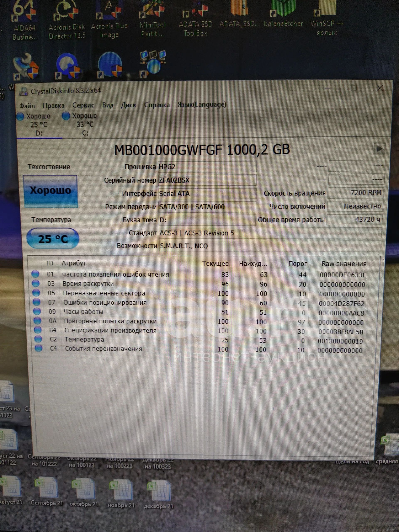This screenshot has height=532, width=399.
Task: Click total work time value 43720 ч
Action: [355, 219]
